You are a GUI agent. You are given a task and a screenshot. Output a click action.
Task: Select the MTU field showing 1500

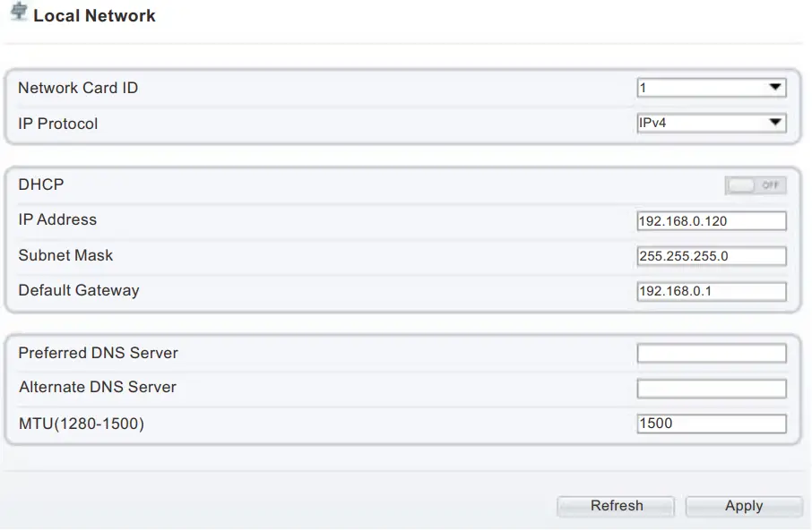711,422
